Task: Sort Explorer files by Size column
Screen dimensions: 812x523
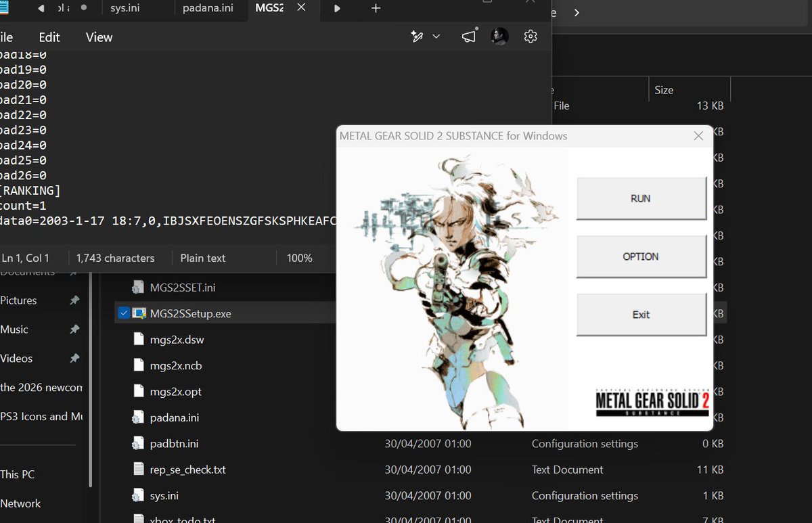Action: [664, 90]
